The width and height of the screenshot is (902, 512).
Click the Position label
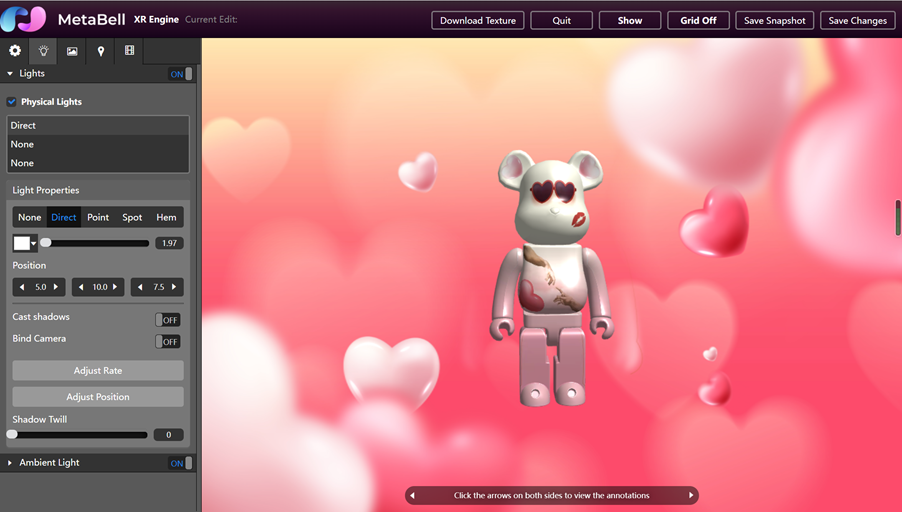pos(29,265)
